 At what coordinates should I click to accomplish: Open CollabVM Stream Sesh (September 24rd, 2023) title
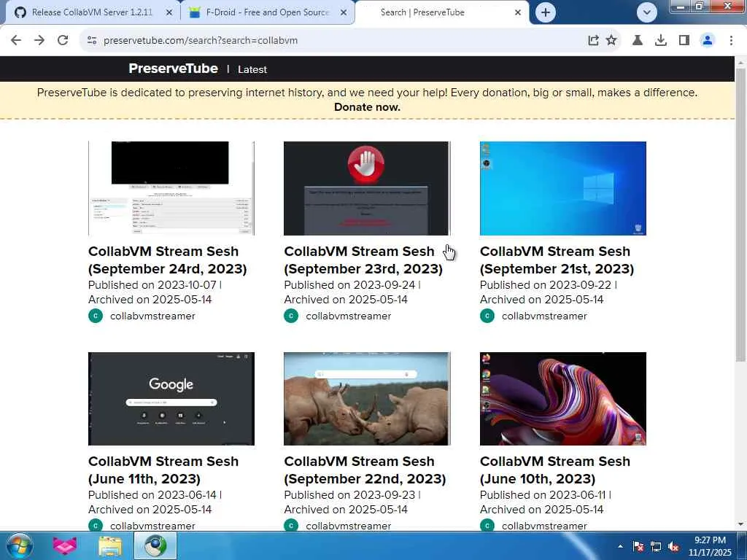[x=167, y=260]
